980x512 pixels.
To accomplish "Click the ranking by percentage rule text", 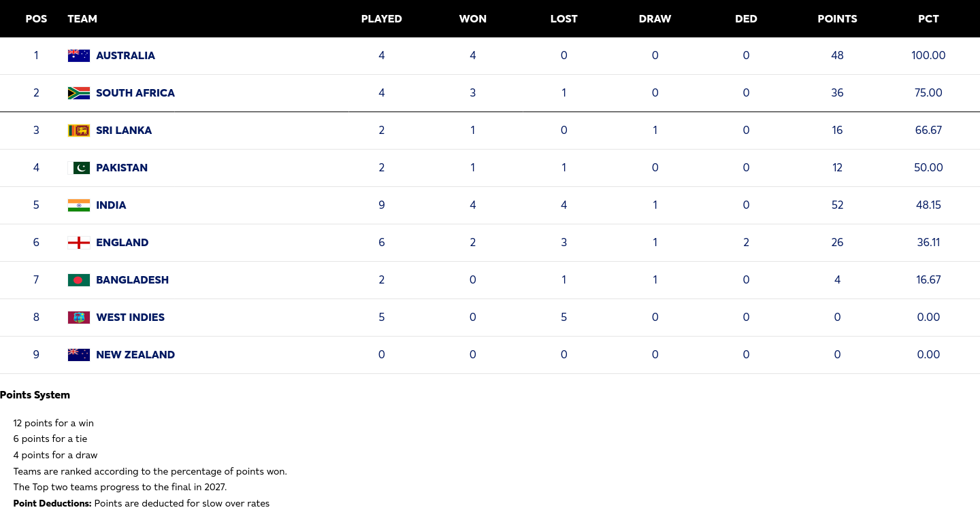I will (150, 472).
